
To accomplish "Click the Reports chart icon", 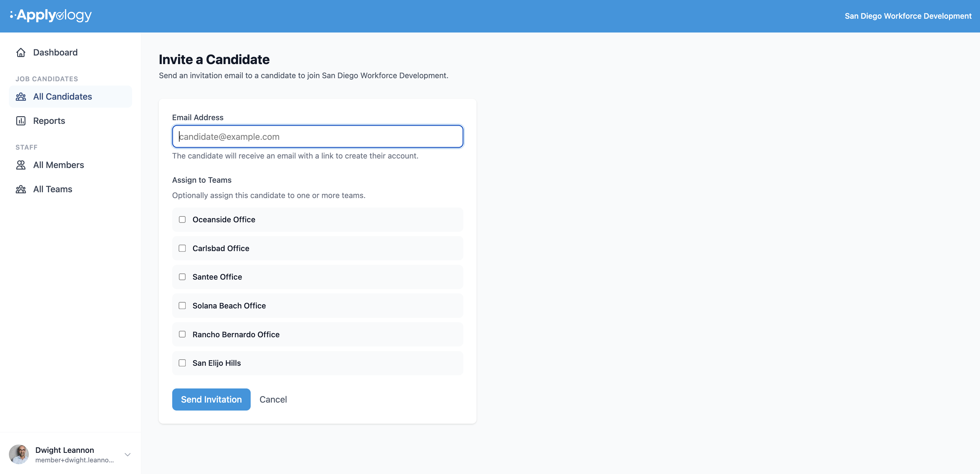I will 21,121.
